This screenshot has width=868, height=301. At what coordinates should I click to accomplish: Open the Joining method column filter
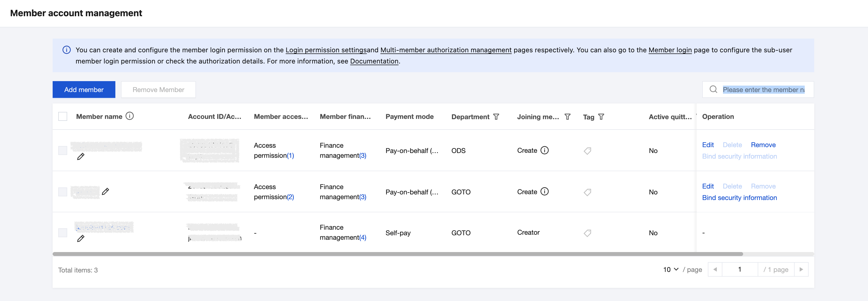pyautogui.click(x=568, y=117)
